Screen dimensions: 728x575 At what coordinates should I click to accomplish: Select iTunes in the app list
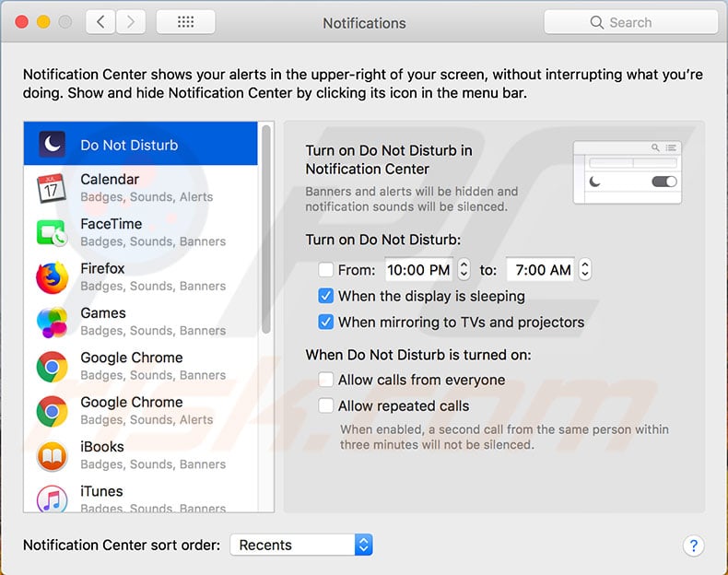tap(141, 496)
